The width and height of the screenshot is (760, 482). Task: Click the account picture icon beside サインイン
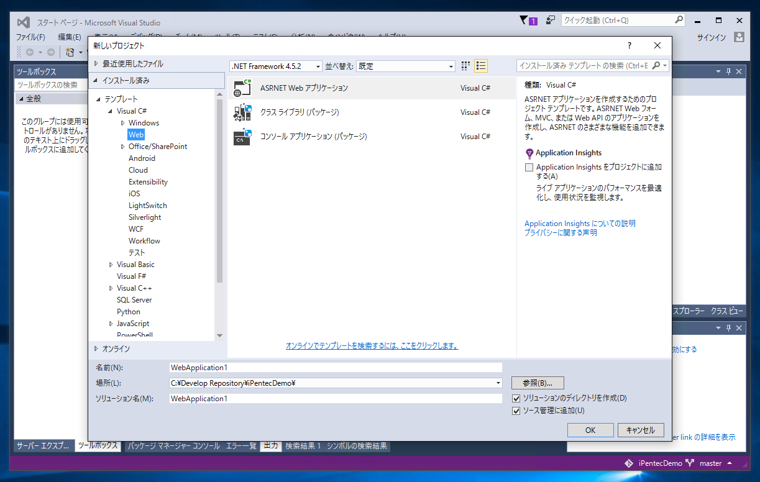(739, 37)
